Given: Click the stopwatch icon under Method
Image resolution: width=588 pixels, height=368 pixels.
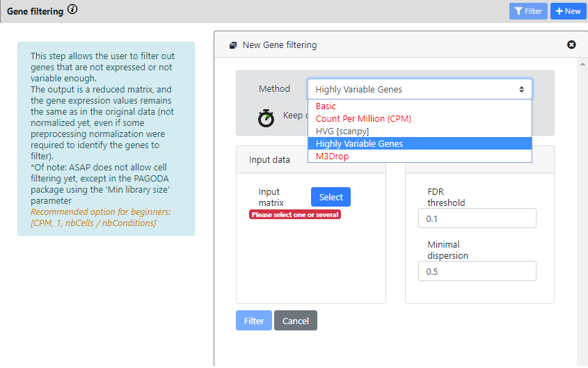Looking at the screenshot, I should click(266, 118).
